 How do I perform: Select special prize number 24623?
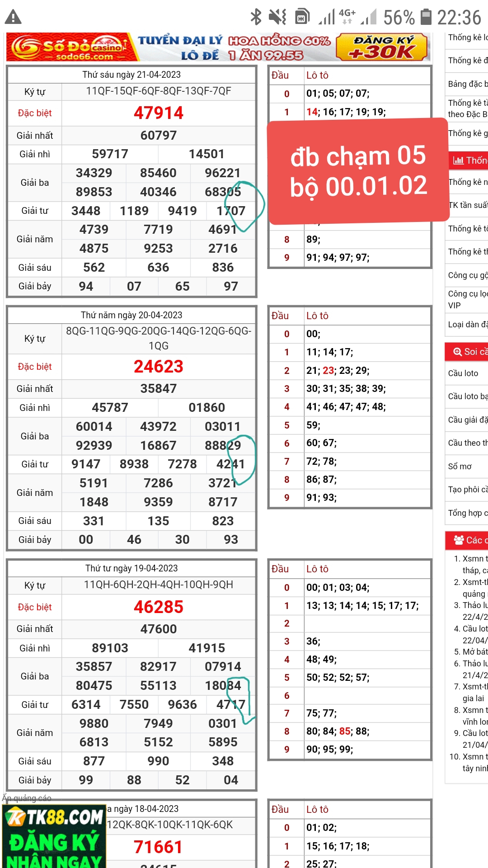[159, 367]
